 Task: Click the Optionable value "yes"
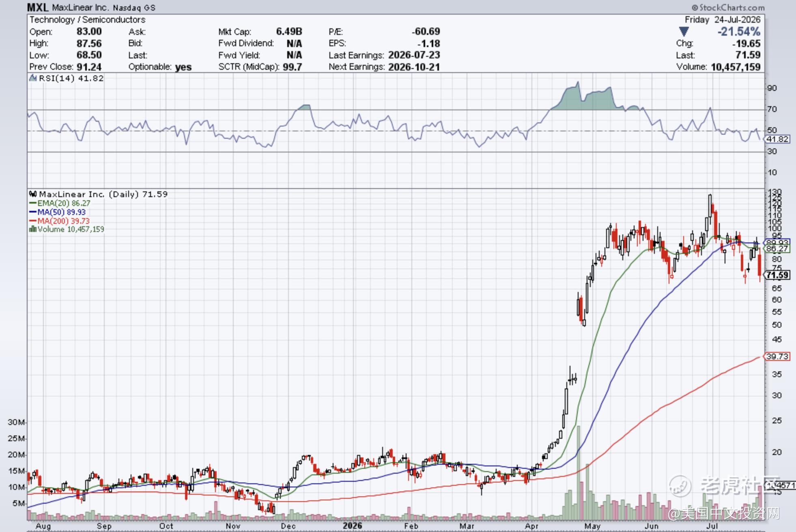[183, 67]
